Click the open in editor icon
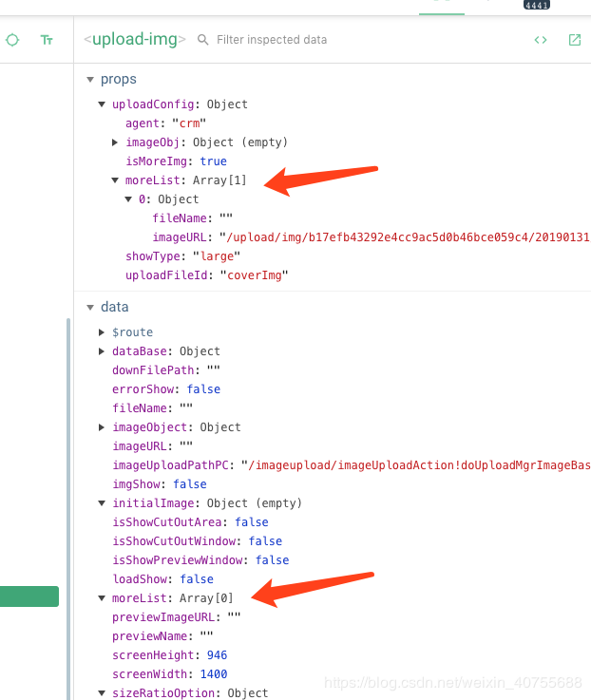This screenshot has height=700, width=591. tap(575, 40)
